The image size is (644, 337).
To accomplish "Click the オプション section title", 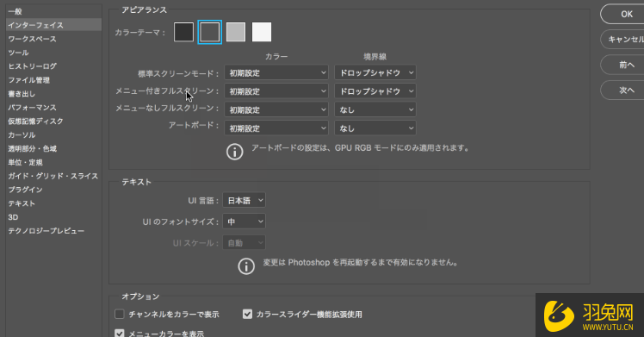I will 140,296.
